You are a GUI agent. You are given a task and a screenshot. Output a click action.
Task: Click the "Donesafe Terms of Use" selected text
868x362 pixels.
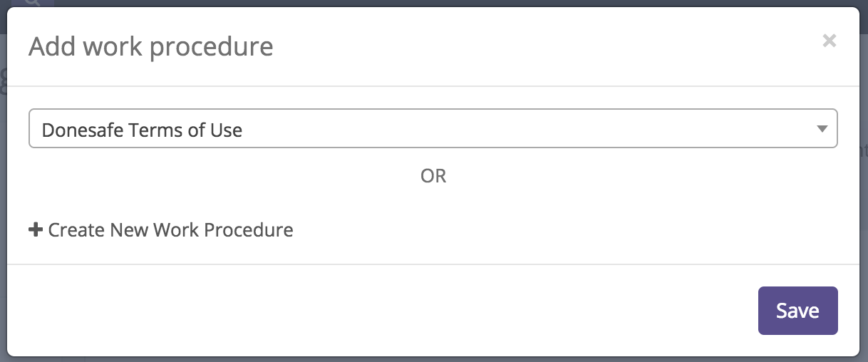(x=142, y=130)
